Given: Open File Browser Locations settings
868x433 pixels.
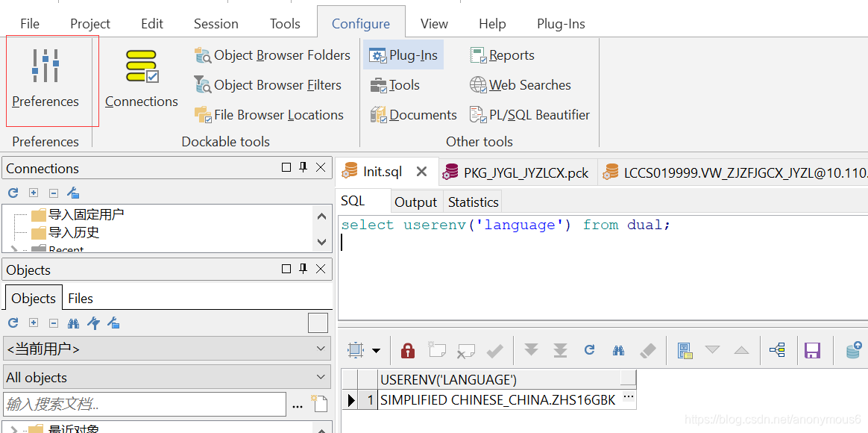Looking at the screenshot, I should click(x=269, y=115).
